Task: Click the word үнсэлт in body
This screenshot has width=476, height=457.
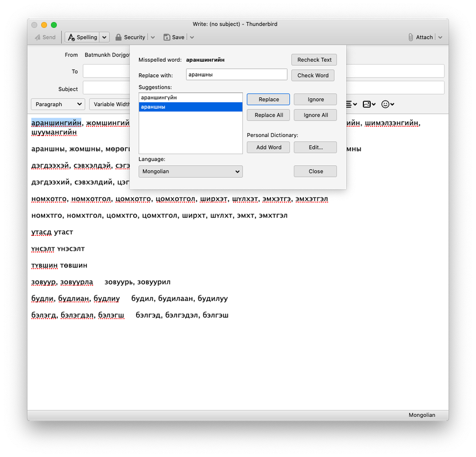Action: pos(43,249)
